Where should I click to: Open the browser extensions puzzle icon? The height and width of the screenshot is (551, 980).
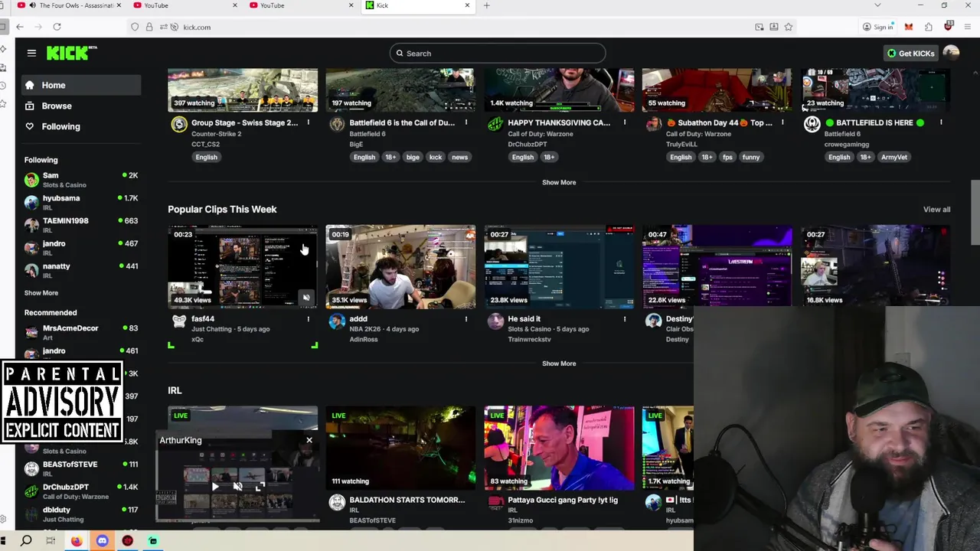tap(929, 27)
